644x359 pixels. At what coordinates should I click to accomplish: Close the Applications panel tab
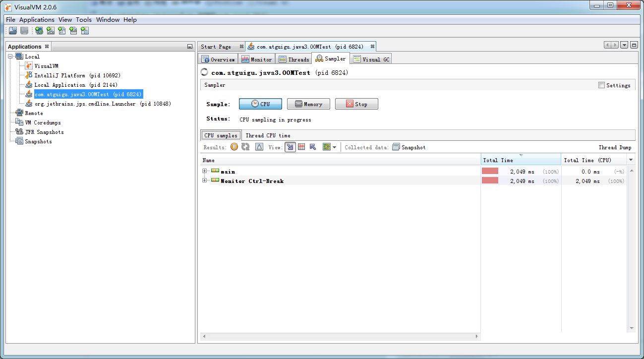point(47,47)
